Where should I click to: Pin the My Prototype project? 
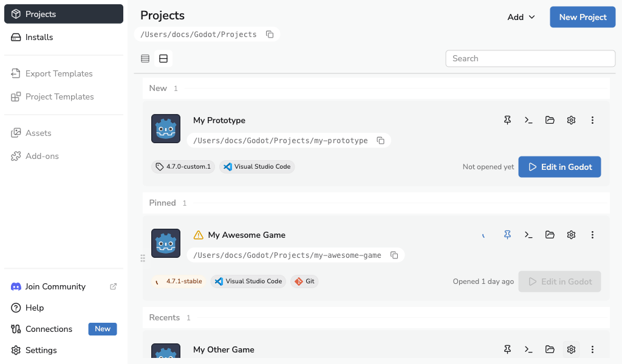[507, 120]
